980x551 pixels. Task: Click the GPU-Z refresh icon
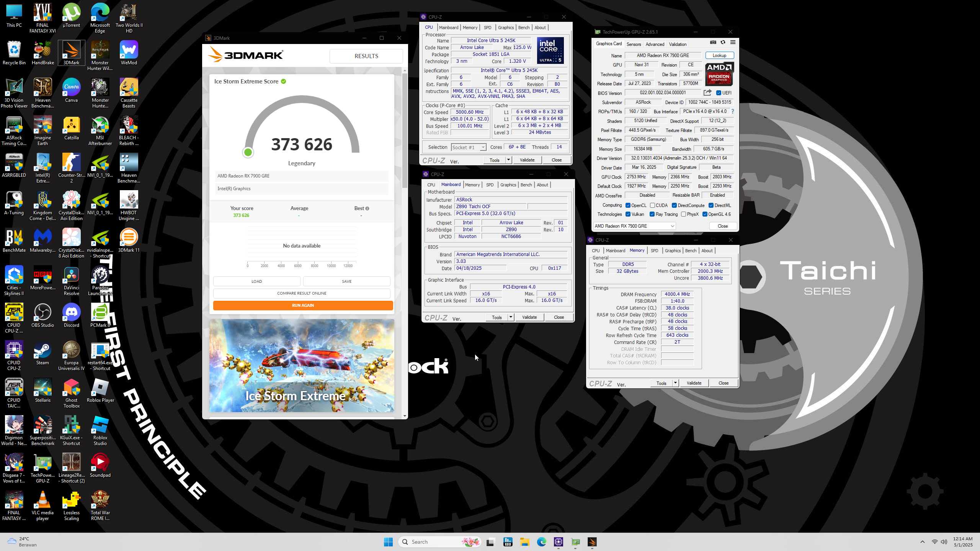click(x=723, y=42)
